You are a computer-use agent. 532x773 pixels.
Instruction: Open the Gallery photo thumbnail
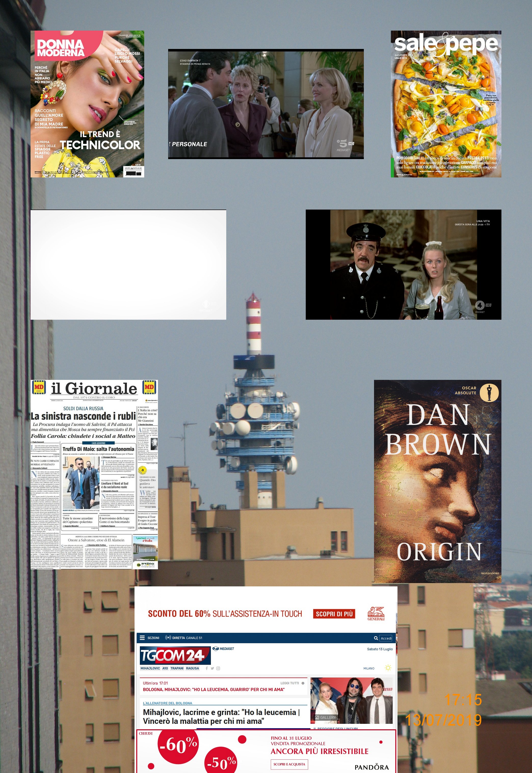click(351, 700)
